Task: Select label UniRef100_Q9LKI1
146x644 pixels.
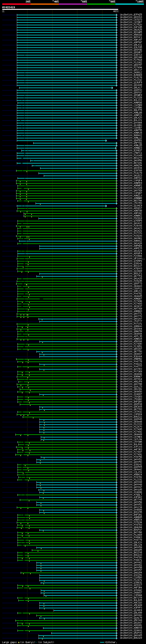Action: [x=131, y=45]
